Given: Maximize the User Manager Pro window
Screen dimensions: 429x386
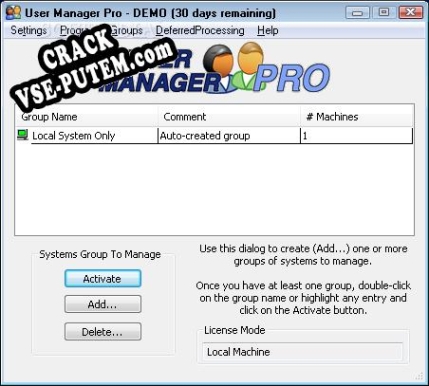Looking at the screenshot, I should pyautogui.click(x=384, y=13).
